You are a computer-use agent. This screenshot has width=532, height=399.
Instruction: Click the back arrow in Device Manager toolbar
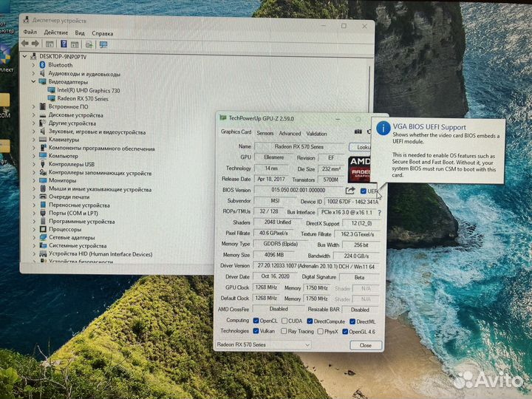27,44
